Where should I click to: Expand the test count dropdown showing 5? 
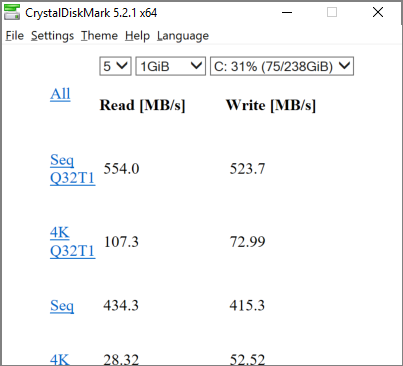click(115, 66)
